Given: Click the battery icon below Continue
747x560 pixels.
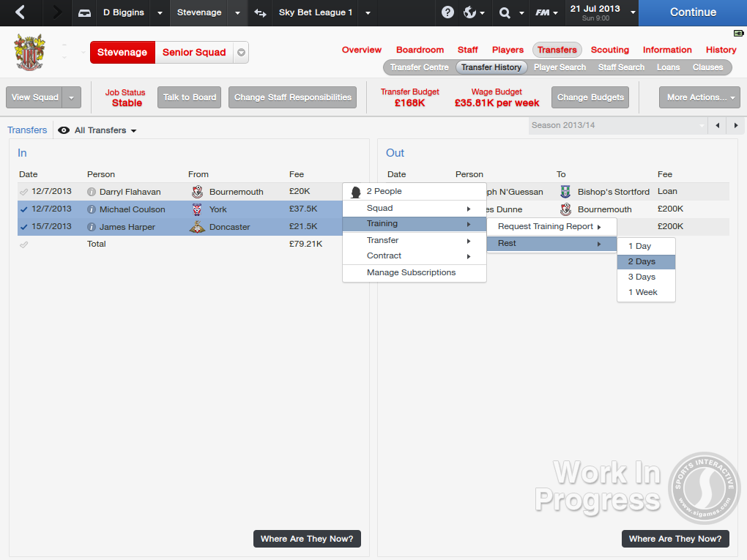Looking at the screenshot, I should 738,34.
